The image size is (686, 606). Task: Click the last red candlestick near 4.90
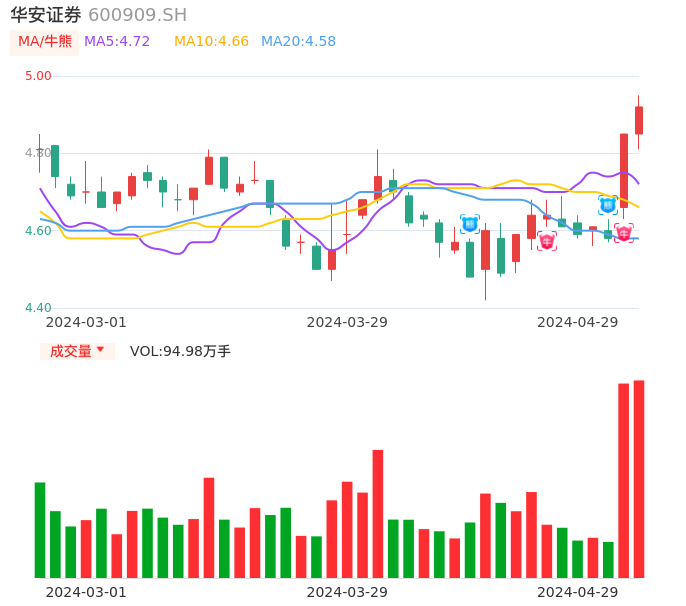639,120
